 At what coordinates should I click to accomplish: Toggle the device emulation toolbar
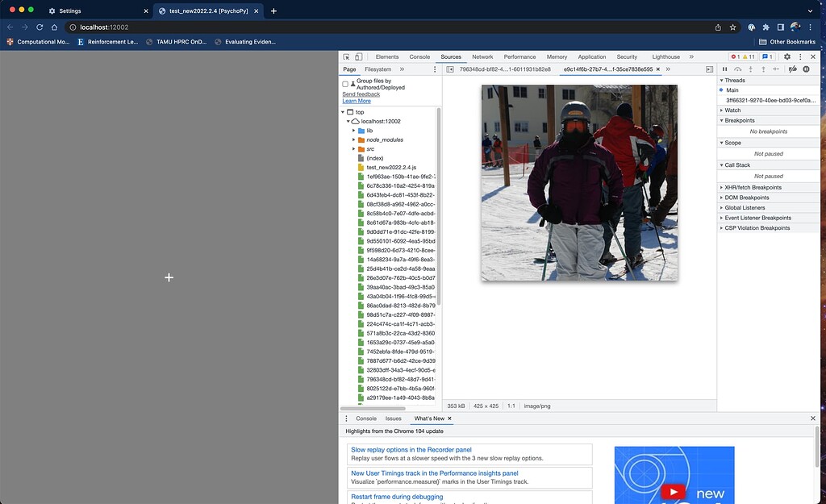tap(358, 56)
